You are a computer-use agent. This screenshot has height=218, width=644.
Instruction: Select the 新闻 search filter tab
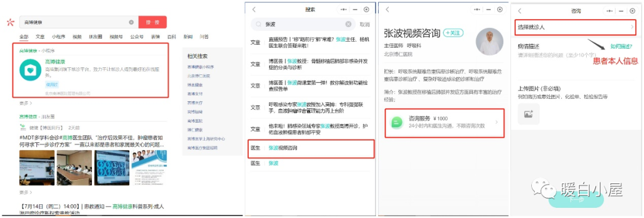tap(188, 36)
